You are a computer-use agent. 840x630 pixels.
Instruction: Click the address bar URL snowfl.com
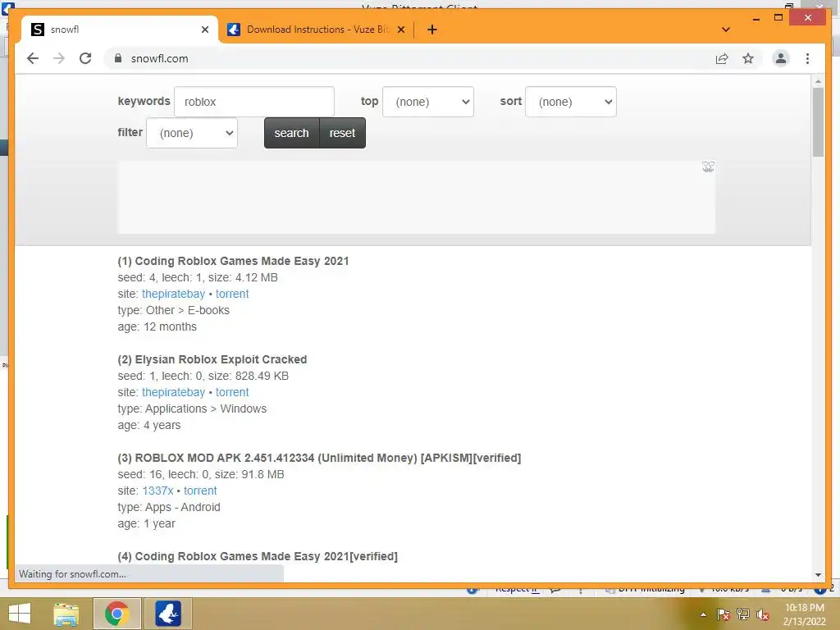(x=160, y=58)
